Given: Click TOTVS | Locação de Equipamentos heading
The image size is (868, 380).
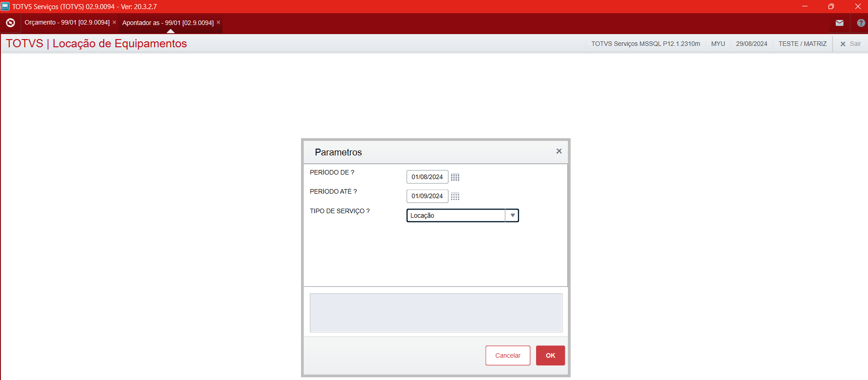Looking at the screenshot, I should 96,43.
